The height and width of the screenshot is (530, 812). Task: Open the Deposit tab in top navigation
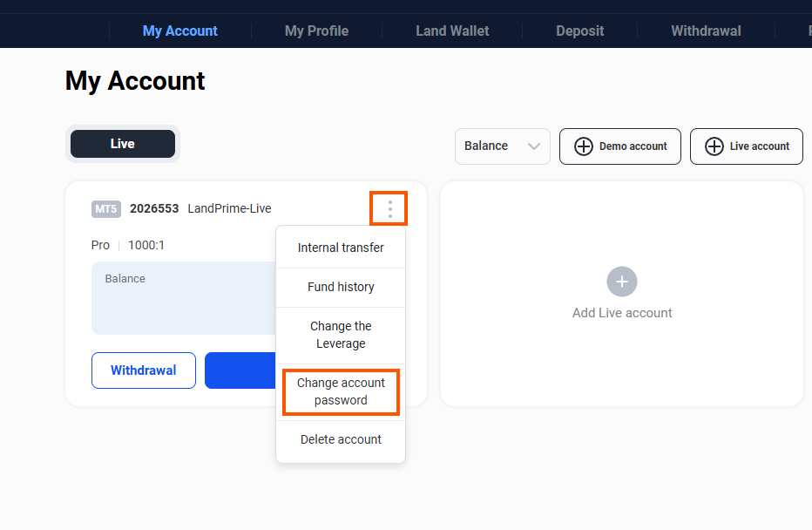click(579, 31)
